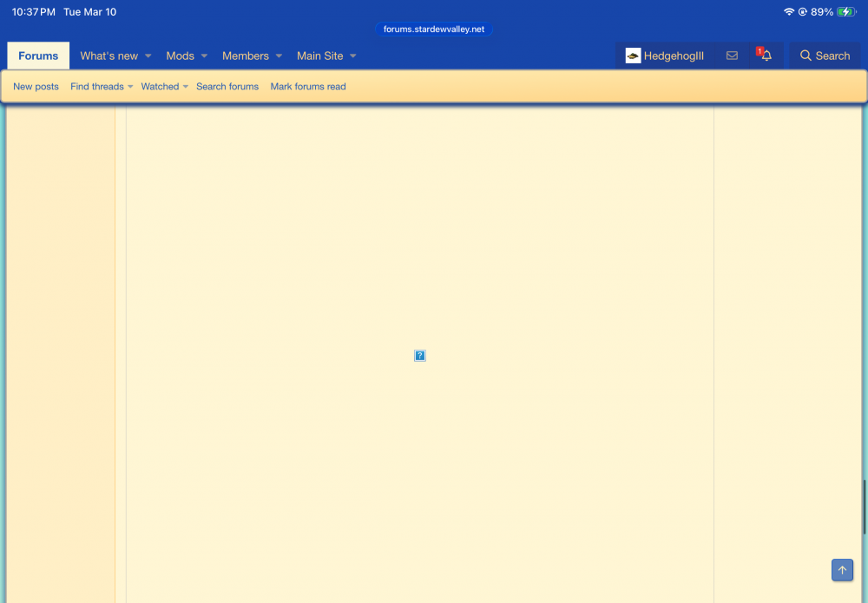The image size is (868, 603).
Task: Open the Members nav link
Action: coord(245,56)
